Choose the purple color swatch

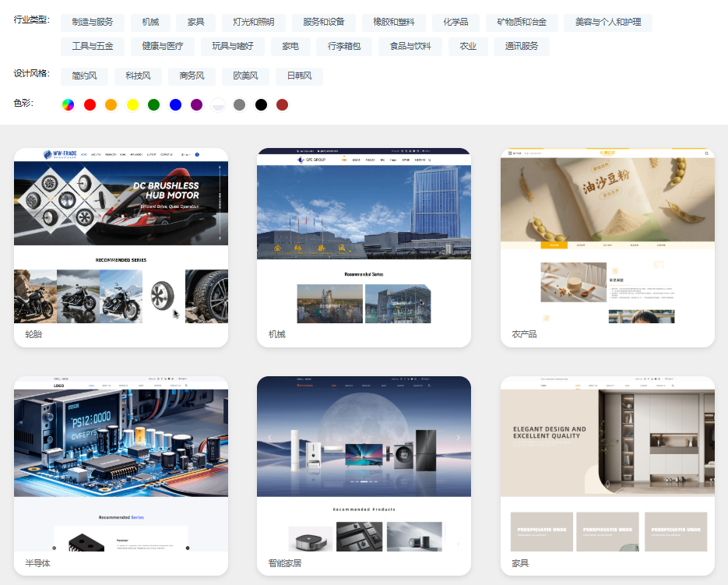click(197, 104)
